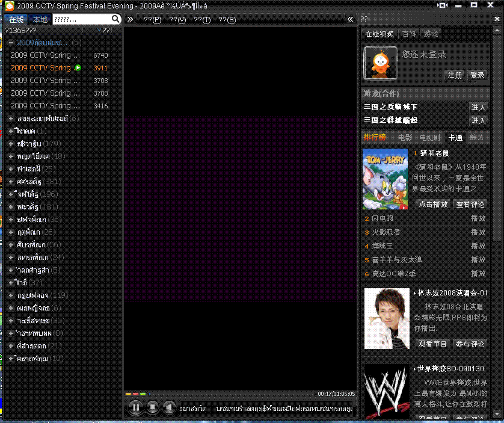
Task: Click the 注册 button
Action: point(455,75)
